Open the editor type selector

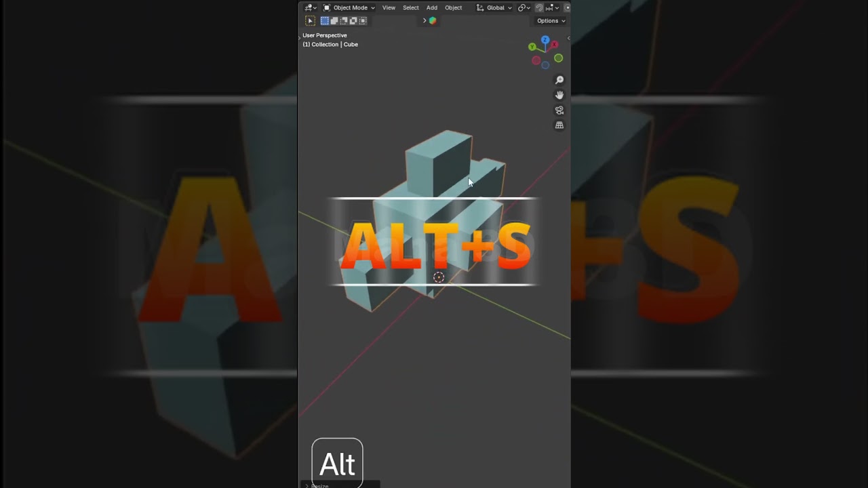(x=311, y=8)
